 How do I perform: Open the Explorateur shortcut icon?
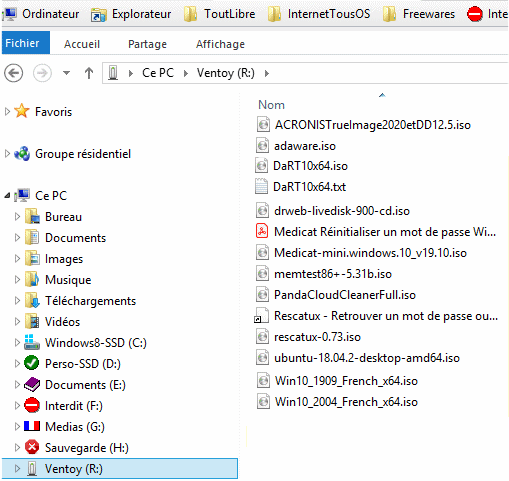99,15
